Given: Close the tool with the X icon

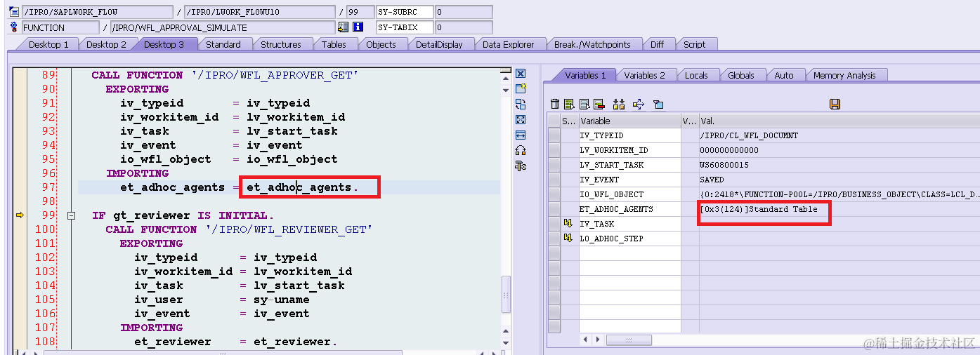Looking at the screenshot, I should [x=521, y=74].
